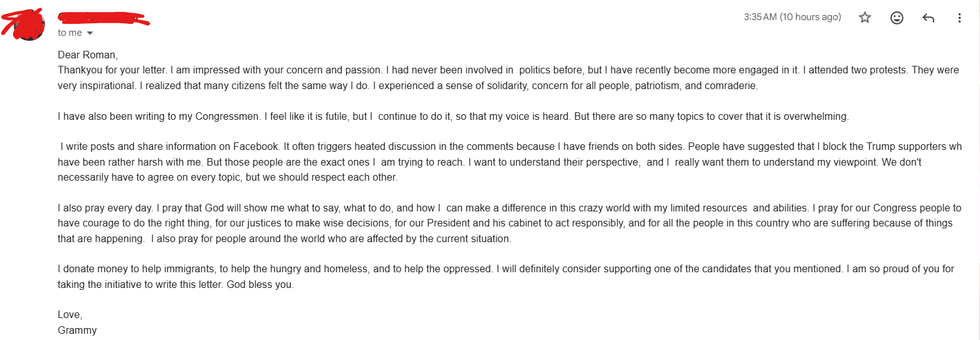Screen dimensions: 980x340
Task: Add an emoji reaction to the email
Action: [897, 18]
